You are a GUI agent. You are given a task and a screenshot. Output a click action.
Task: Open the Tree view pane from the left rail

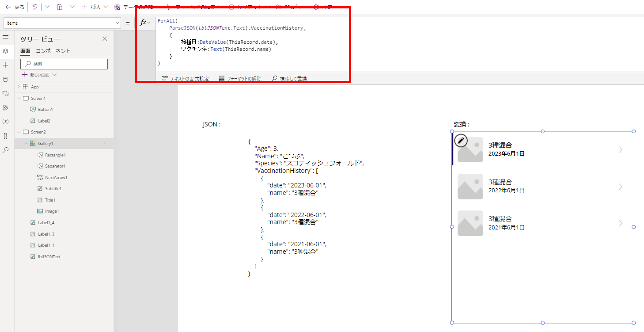pos(6,51)
